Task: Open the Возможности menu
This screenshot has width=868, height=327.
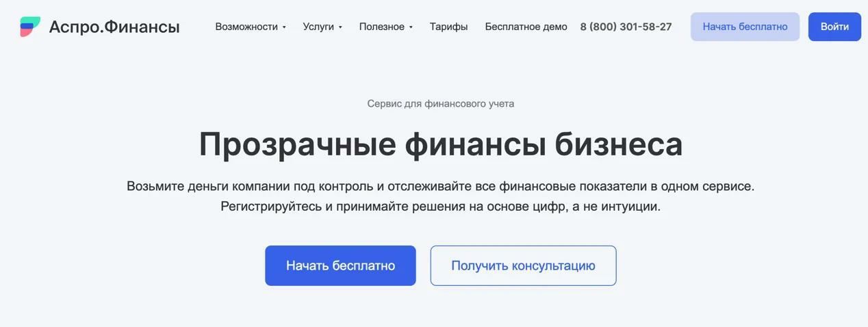Action: 246,27
